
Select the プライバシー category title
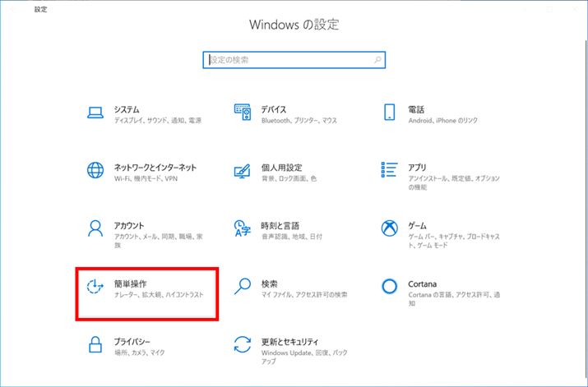[x=132, y=341]
